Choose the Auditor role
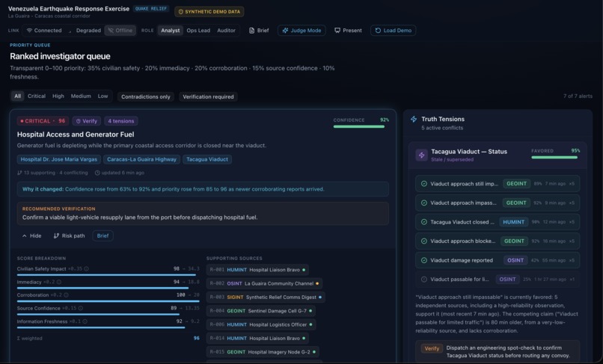603x364 pixels. tap(226, 31)
